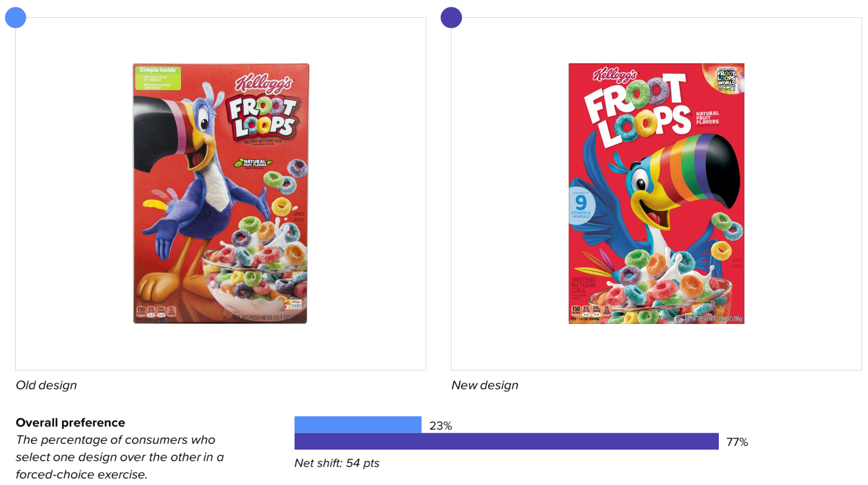Viewport: 868px width, 485px height.
Task: Click the '9 Vitamins & Minerals' badge on new box
Action: pos(581,206)
